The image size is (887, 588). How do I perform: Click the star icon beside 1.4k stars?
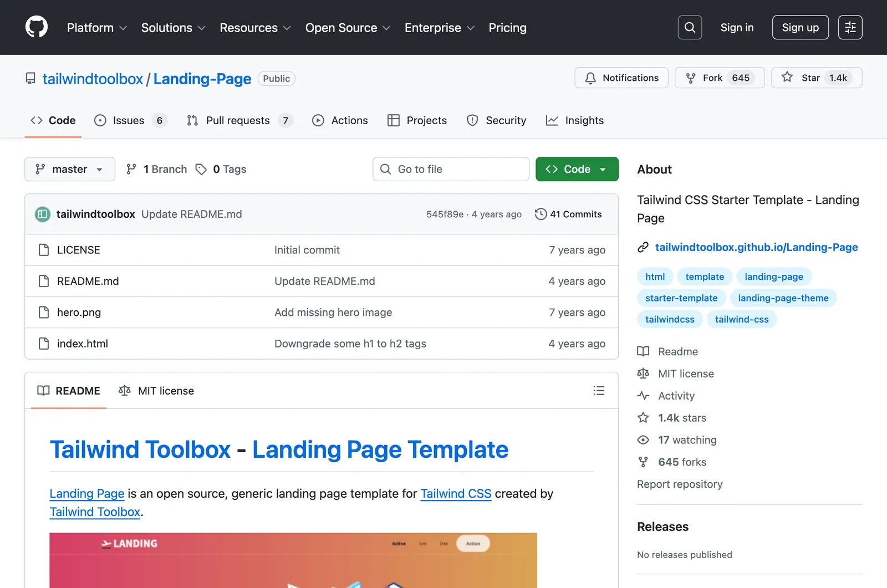click(643, 418)
